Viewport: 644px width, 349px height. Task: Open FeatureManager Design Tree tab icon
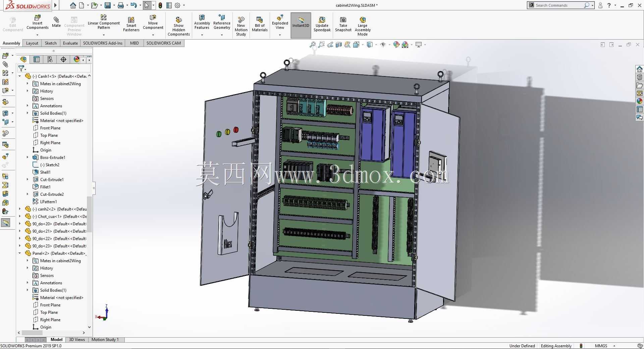[x=23, y=59]
